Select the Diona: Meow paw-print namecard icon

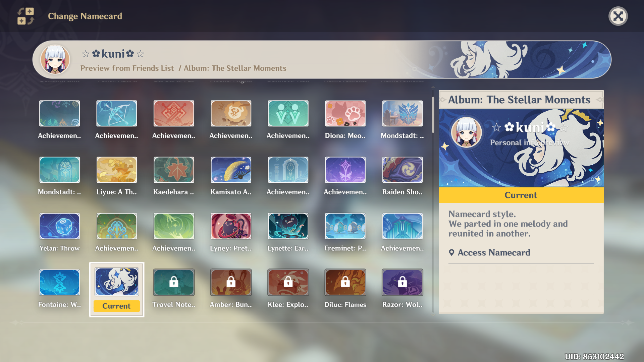[345, 113]
